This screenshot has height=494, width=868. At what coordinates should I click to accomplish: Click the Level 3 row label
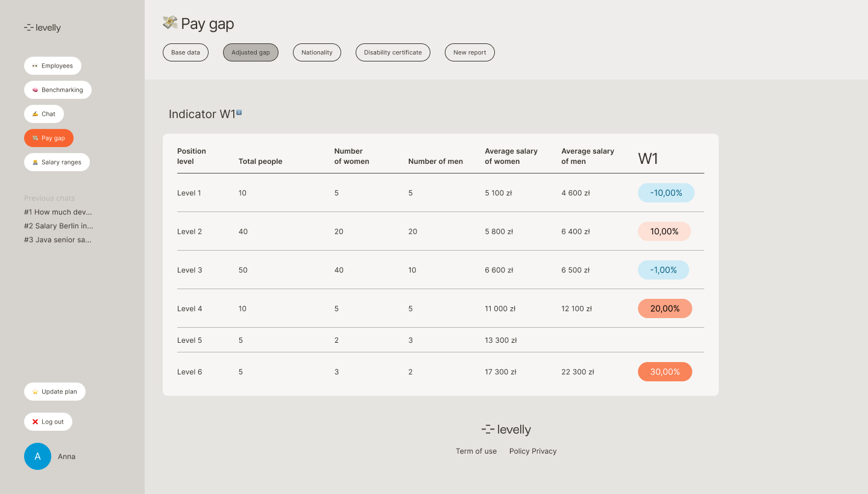[189, 270]
